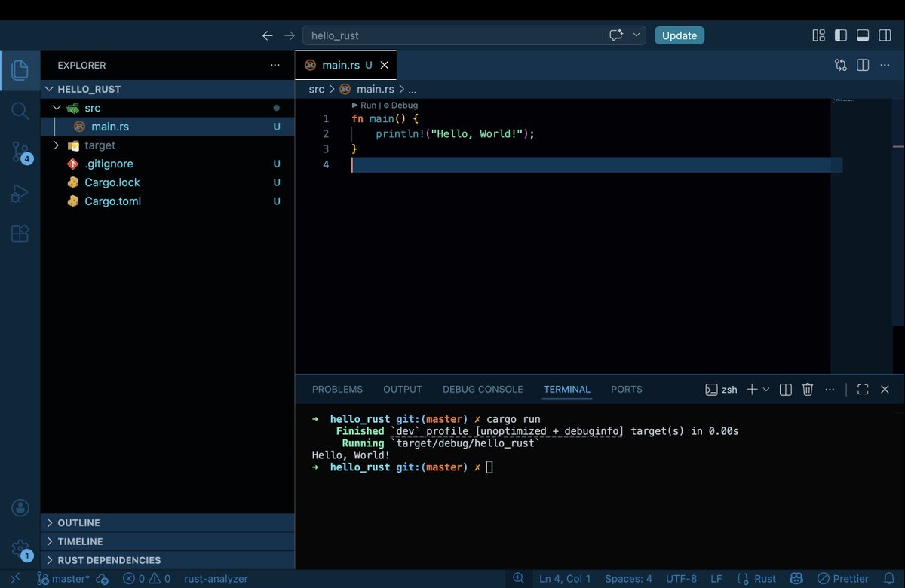
Task: Click the src breadcrumb segment
Action: click(317, 89)
